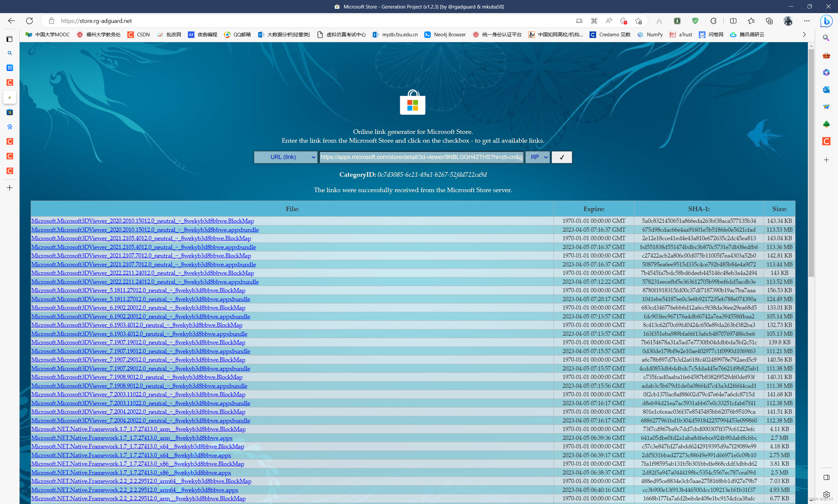Download NET.Native.Framework.1.7 x86 BlockMap
This screenshot has width=838, height=504.
click(x=137, y=464)
